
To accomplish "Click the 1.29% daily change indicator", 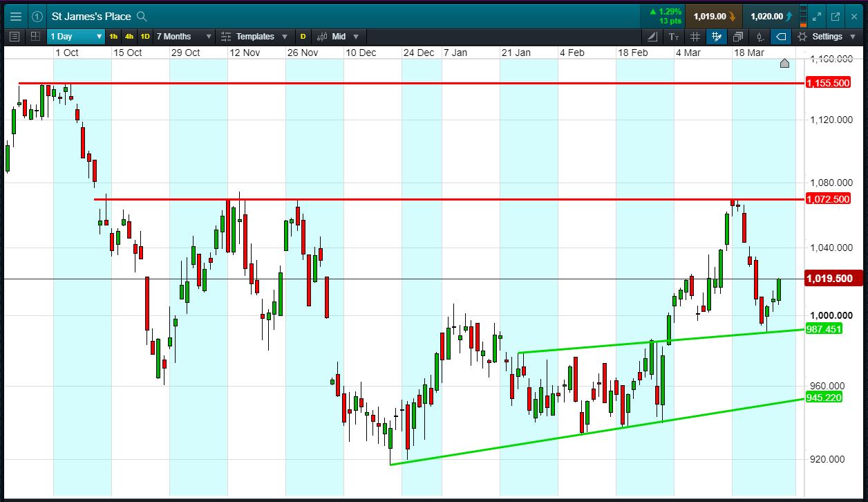I will [x=664, y=12].
